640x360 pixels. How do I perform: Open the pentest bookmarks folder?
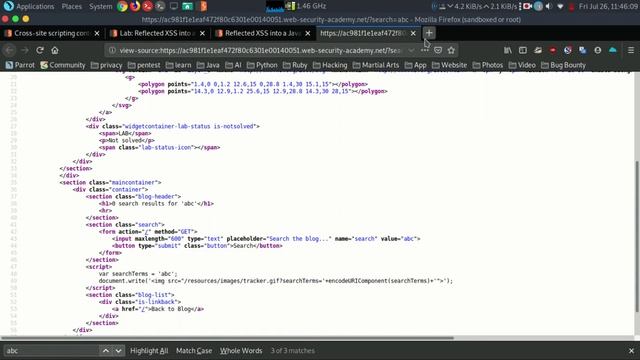point(144,65)
